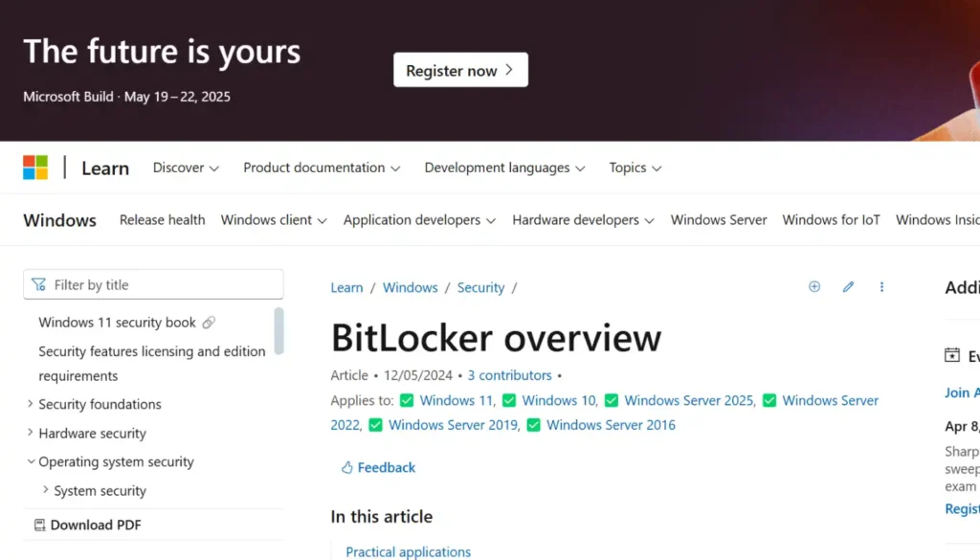This screenshot has width=980, height=560.
Task: Click the Feedback thumbs-up icon
Action: (346, 467)
